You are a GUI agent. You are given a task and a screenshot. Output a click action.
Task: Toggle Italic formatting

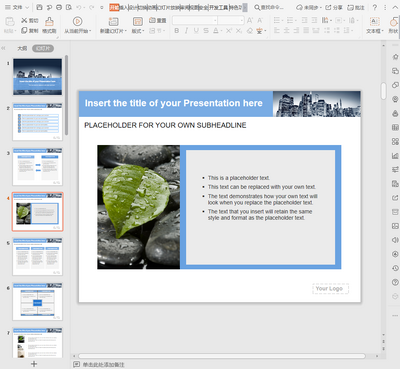tap(186, 31)
